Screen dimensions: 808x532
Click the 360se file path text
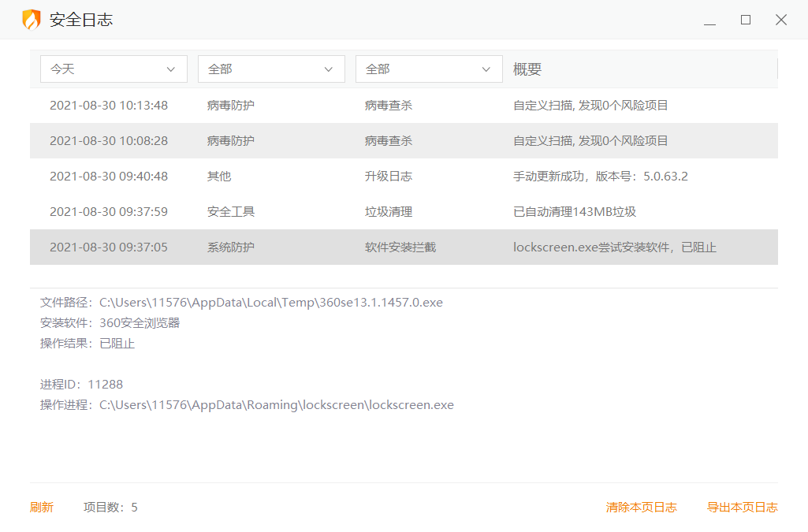(x=270, y=303)
